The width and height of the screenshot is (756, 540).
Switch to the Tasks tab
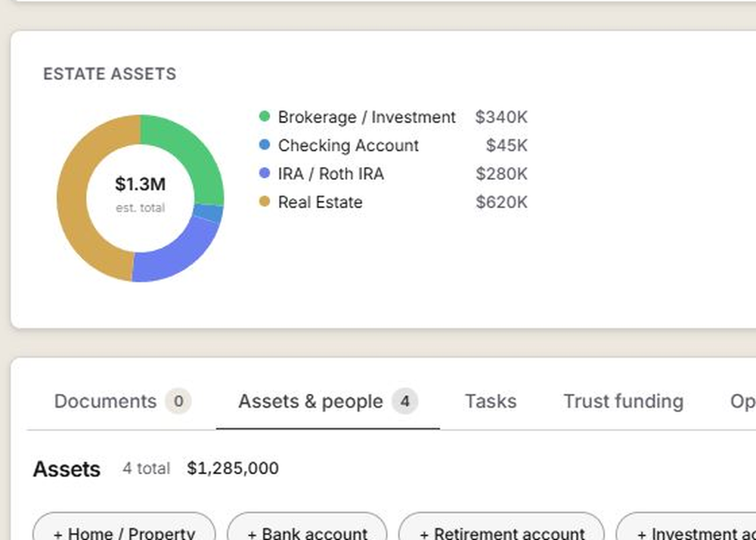(491, 401)
